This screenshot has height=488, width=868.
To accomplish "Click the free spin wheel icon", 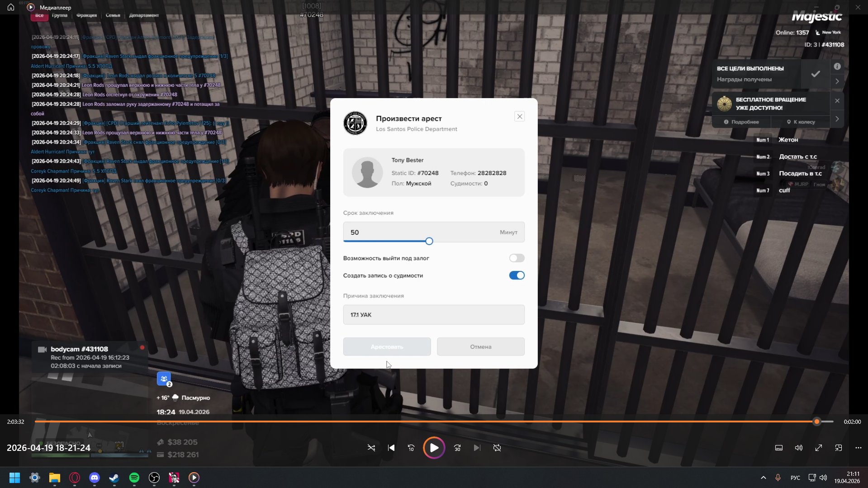I will pyautogui.click(x=724, y=104).
